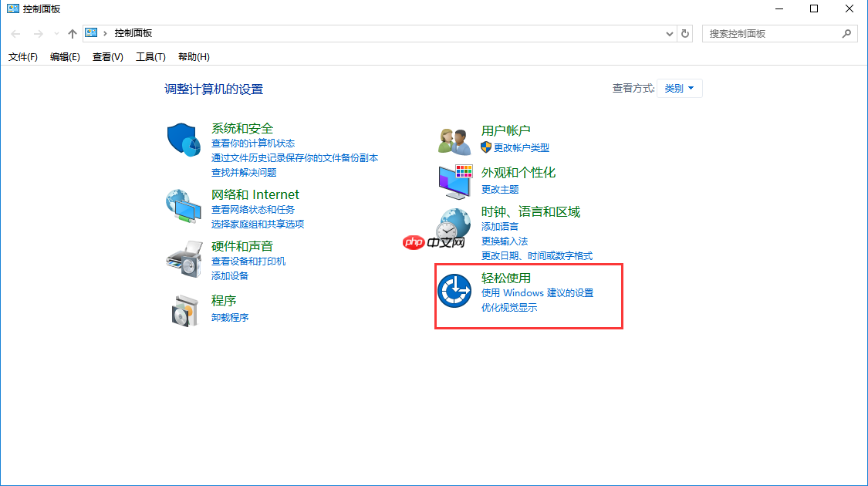
Task: Open 网络和 Internet via its globe icon
Action: tap(183, 205)
